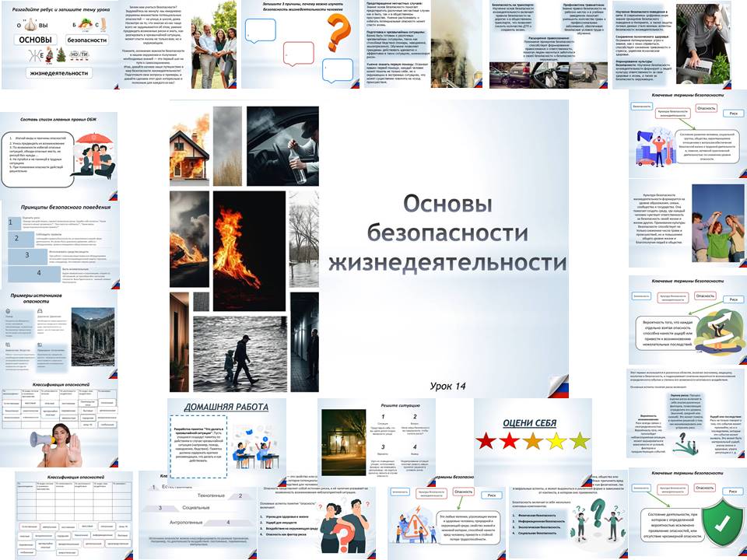747x560 pixels.
Task: Select option 1 on Решите ситуацию slide
Action: [384, 416]
